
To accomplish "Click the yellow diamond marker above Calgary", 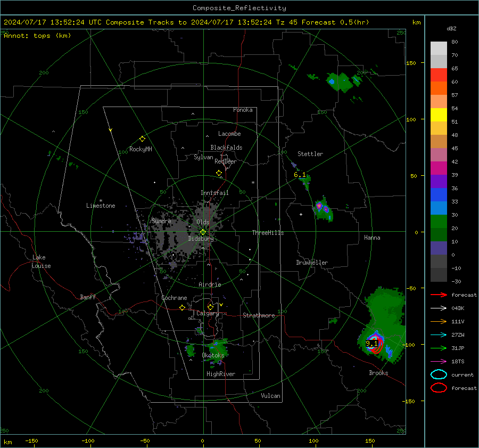I will 210,307.
